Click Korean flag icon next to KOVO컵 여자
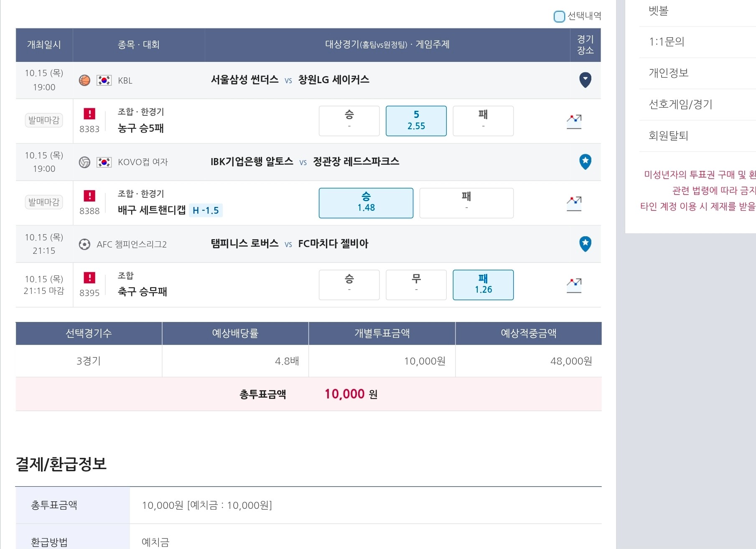Image resolution: width=756 pixels, height=549 pixels. 104,162
